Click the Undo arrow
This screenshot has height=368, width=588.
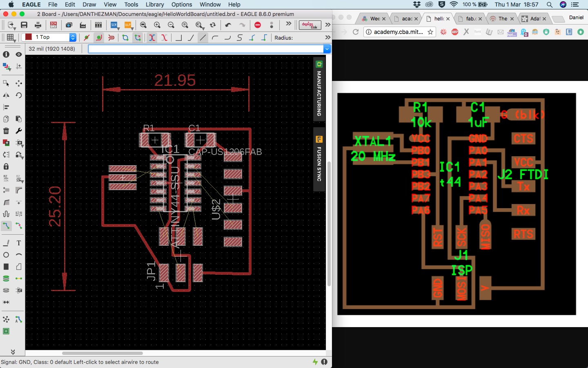tap(228, 25)
